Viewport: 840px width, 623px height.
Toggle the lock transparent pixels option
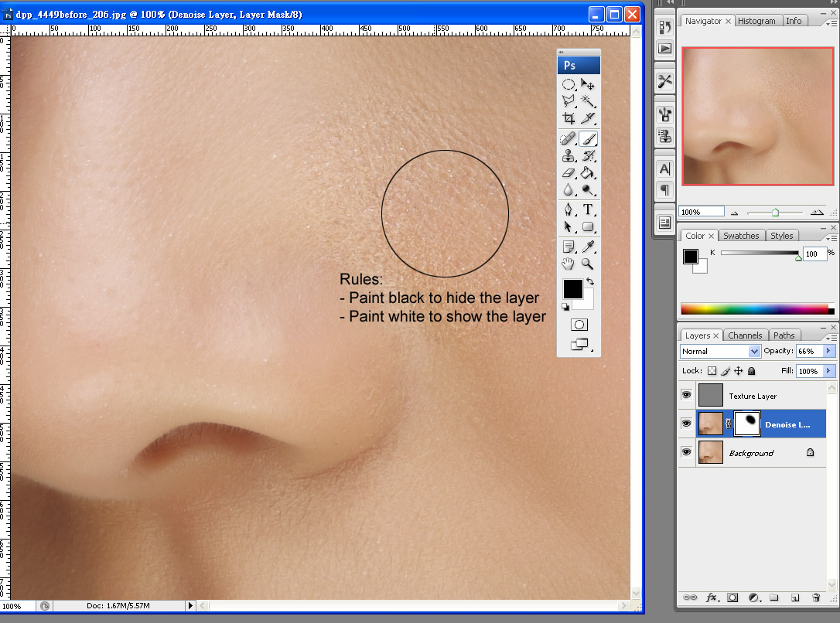click(712, 371)
